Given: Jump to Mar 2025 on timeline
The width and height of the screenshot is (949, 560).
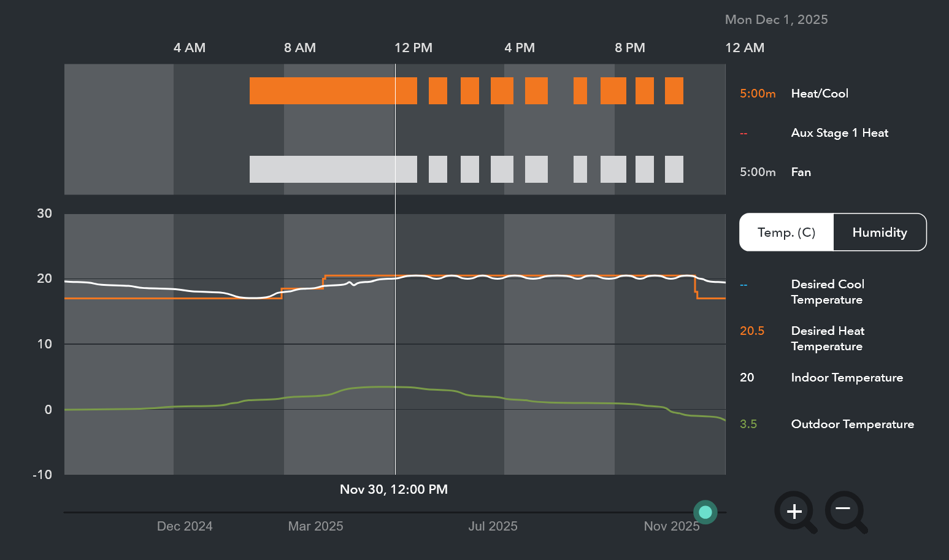Looking at the screenshot, I should pyautogui.click(x=315, y=526).
